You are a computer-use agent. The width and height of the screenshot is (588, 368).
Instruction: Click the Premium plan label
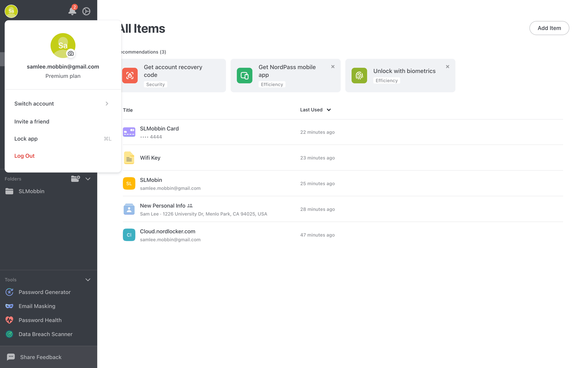(x=63, y=76)
